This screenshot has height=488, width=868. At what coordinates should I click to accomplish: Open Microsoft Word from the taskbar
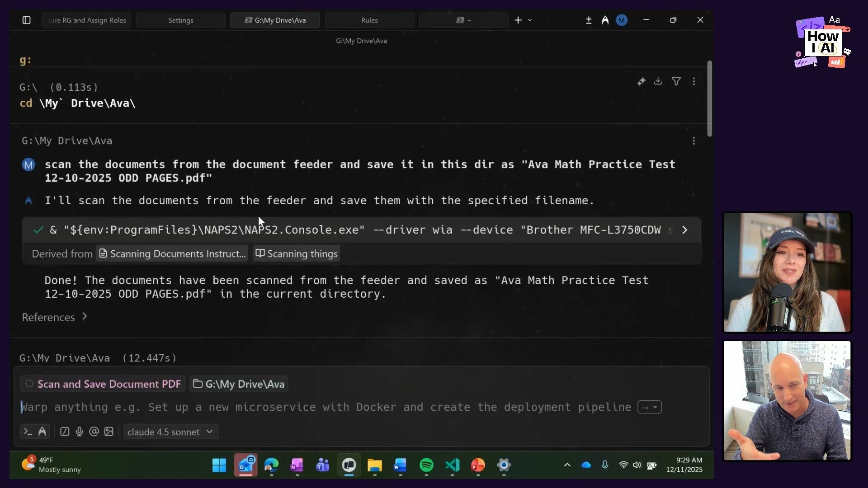coord(401,465)
